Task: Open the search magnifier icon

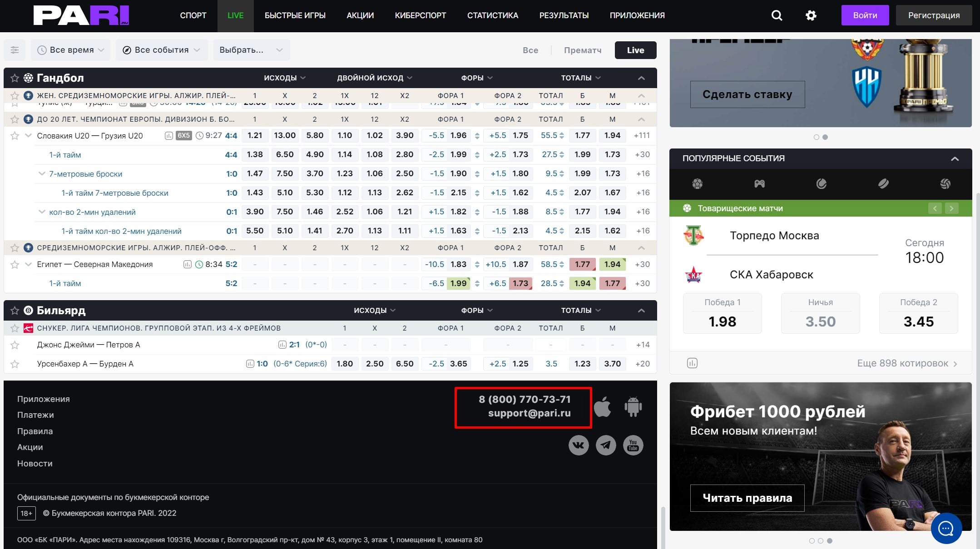Action: tap(777, 15)
